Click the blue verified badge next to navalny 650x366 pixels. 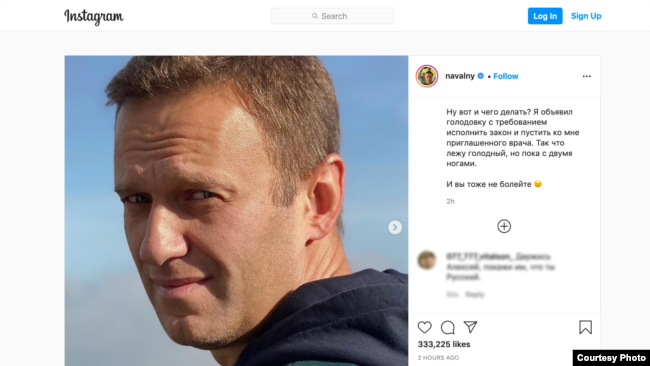[x=481, y=76]
